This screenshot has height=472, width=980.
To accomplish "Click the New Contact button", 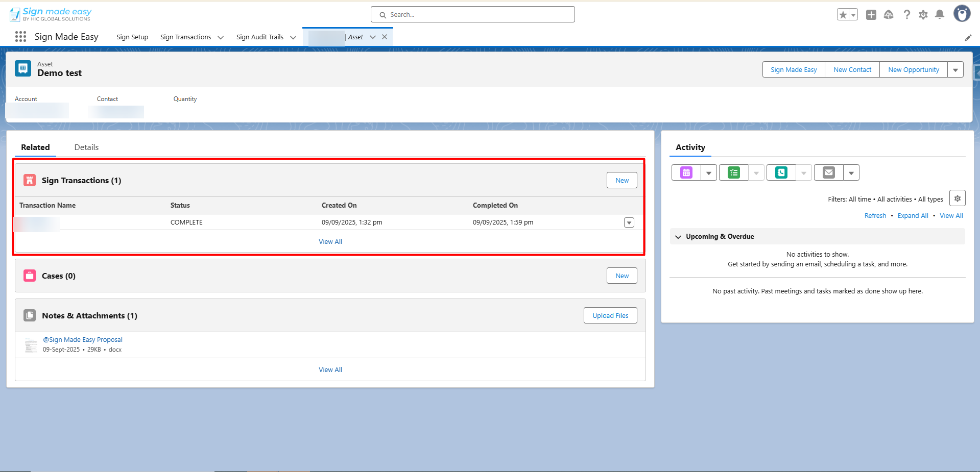I will pos(852,69).
